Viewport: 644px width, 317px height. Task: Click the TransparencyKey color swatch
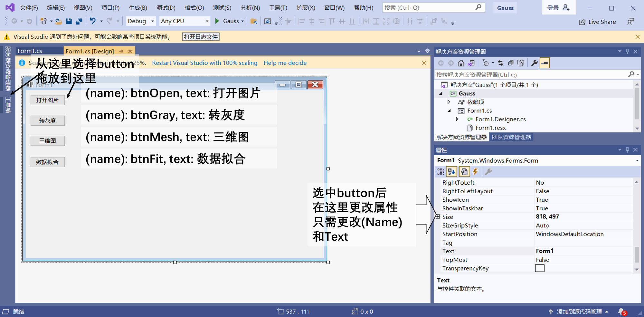tap(540, 268)
